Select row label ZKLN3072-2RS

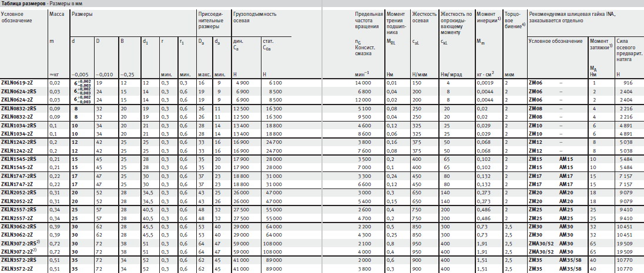[x=17, y=243]
